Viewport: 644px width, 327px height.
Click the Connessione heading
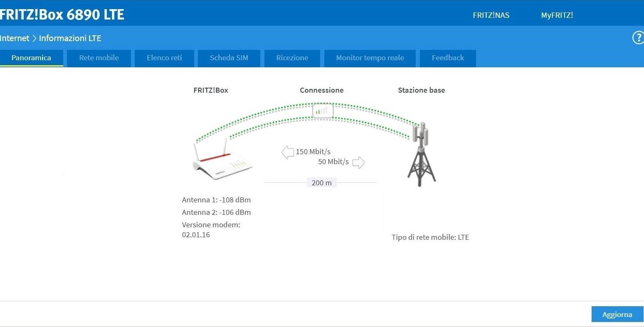coord(322,90)
